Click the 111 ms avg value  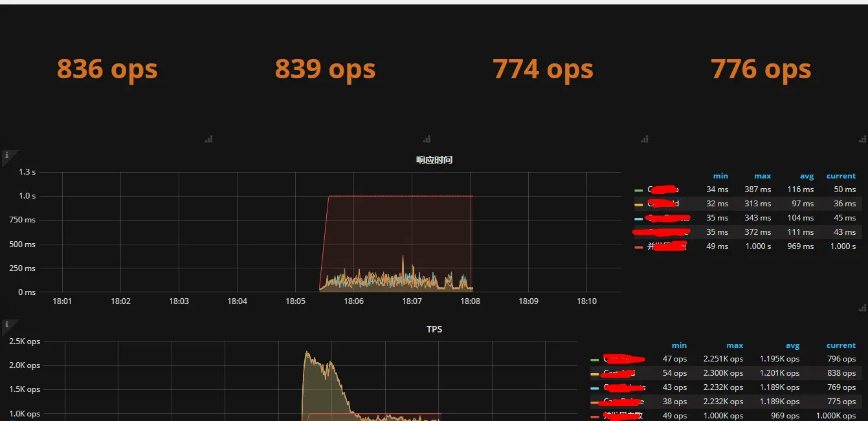pyautogui.click(x=799, y=232)
